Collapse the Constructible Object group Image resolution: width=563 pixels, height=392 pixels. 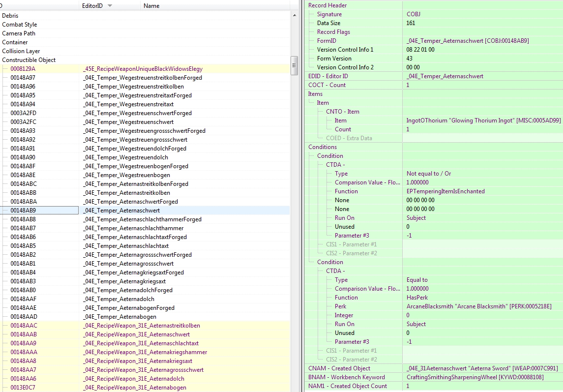[x=29, y=60]
